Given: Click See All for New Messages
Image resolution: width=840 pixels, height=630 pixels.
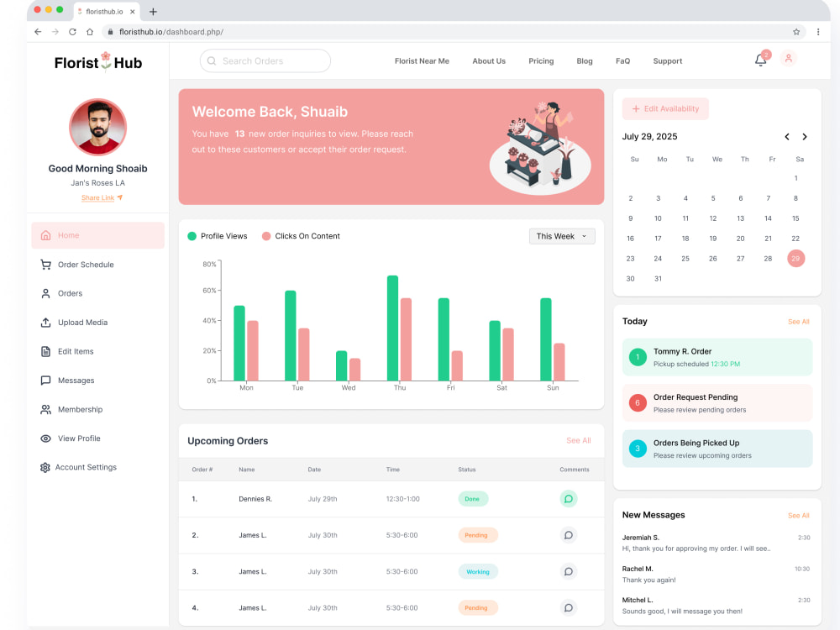Looking at the screenshot, I should pos(798,516).
